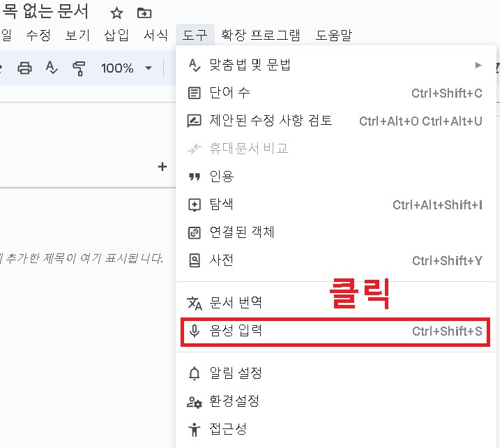
Task: Open 환경설정 preferences
Action: (x=336, y=401)
